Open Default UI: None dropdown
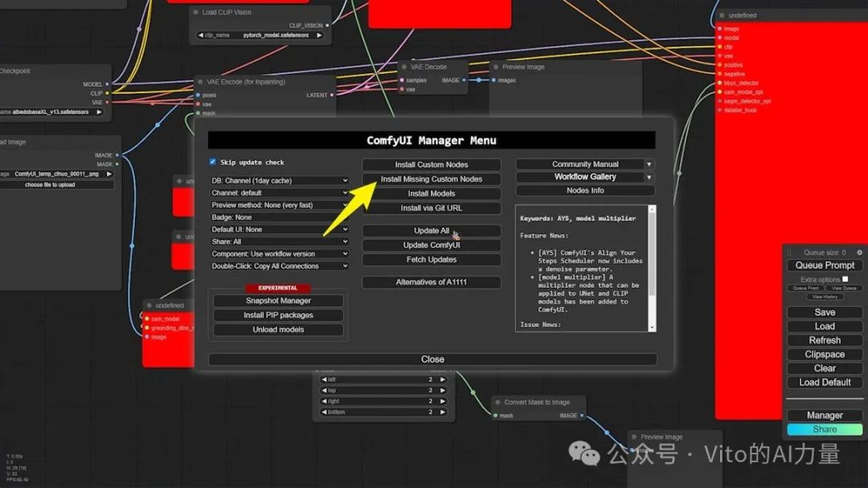Viewport: 868px width, 488px height. (x=279, y=229)
